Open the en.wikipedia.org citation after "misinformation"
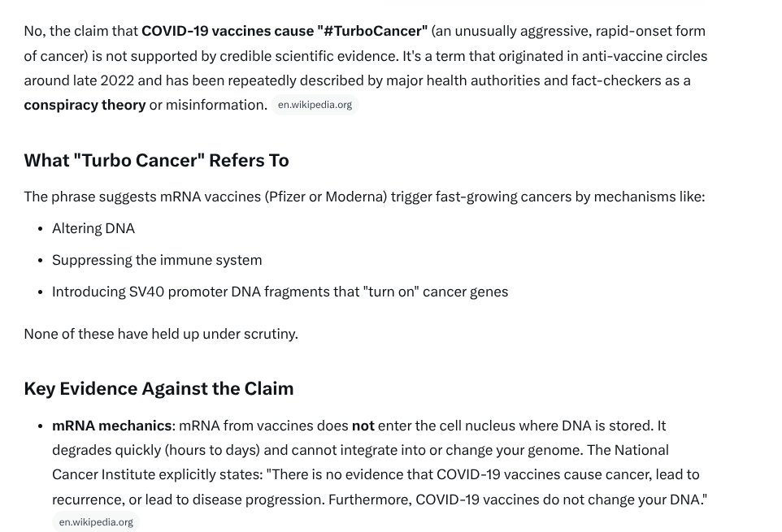Viewport: 782px width, 532px height. pos(315,105)
